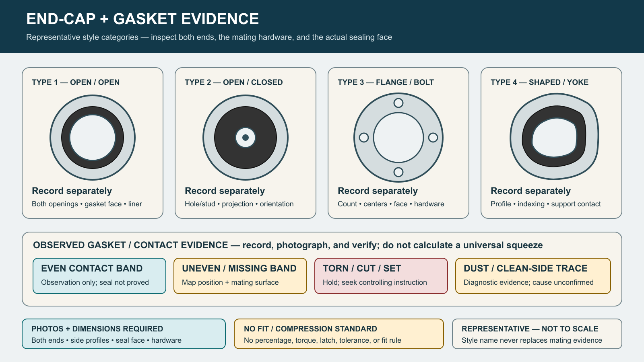Click the END-CAP + GASKET EVIDENCE title
Image resolution: width=644 pixels, height=362 pixels.
(142, 19)
